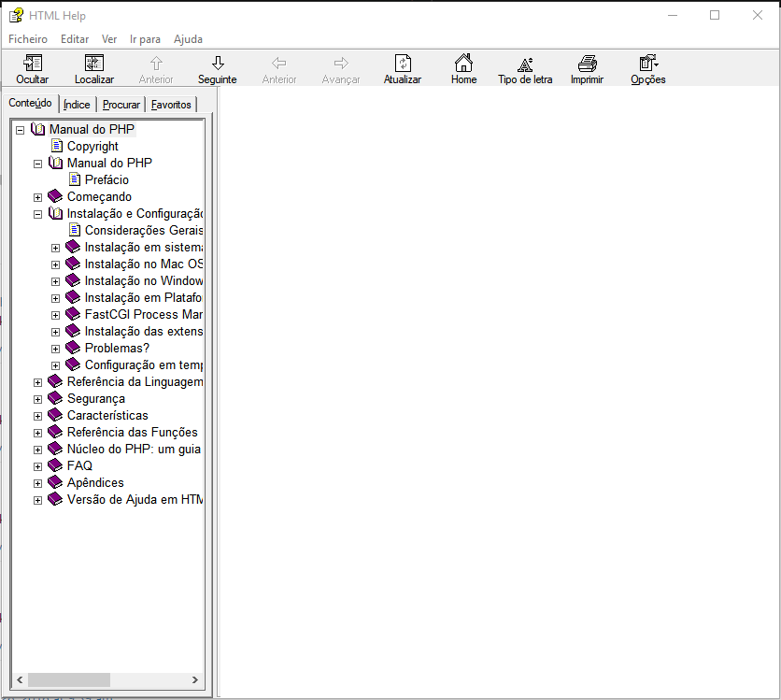
Task: Open the Ajuda menu
Action: 188,39
